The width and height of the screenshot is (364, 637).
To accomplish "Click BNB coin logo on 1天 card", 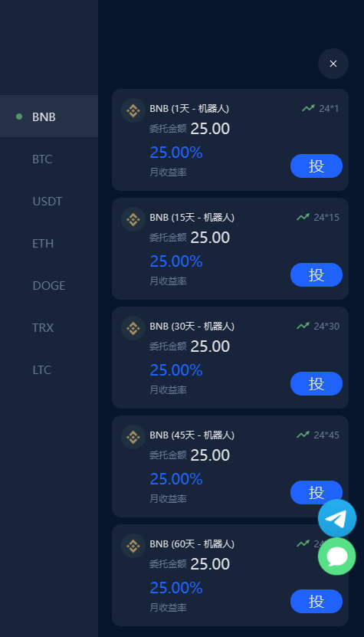I will pos(133,110).
